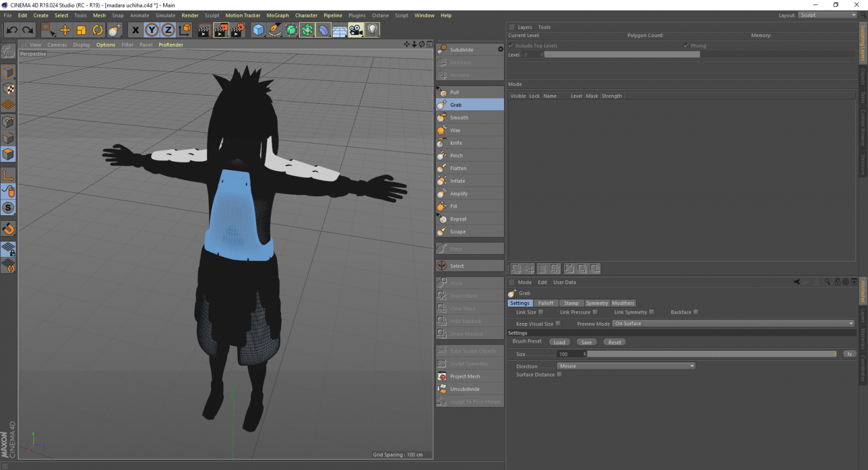Enable the Surface Distance checkbox
This screenshot has width=868, height=470.
559,374
